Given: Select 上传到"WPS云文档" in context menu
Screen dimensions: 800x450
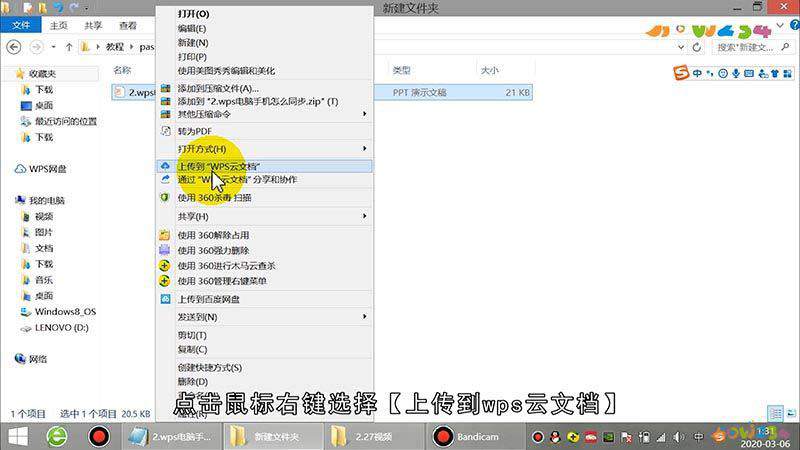Looking at the screenshot, I should pyautogui.click(x=264, y=166).
